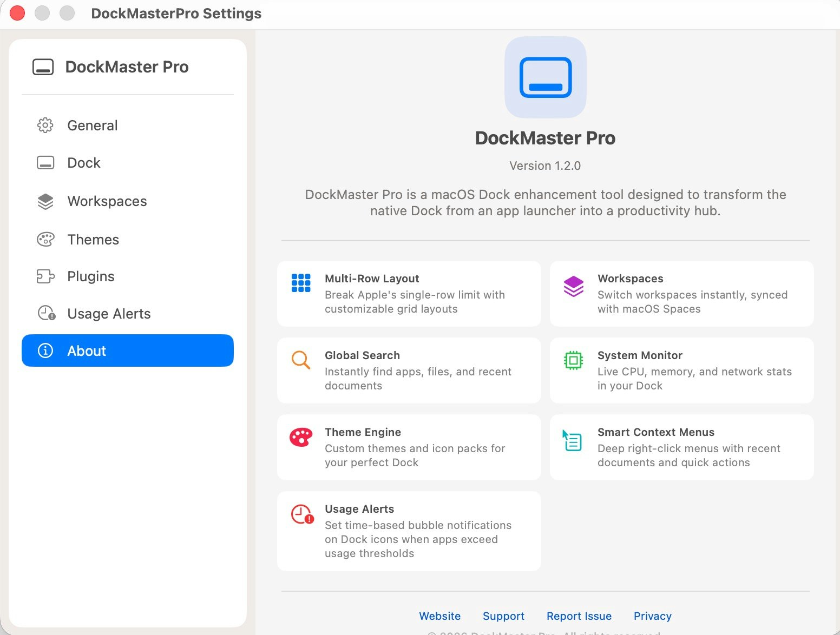Viewport: 840px width, 635px height.
Task: Click the Smart Context Menus icon
Action: [x=573, y=440]
